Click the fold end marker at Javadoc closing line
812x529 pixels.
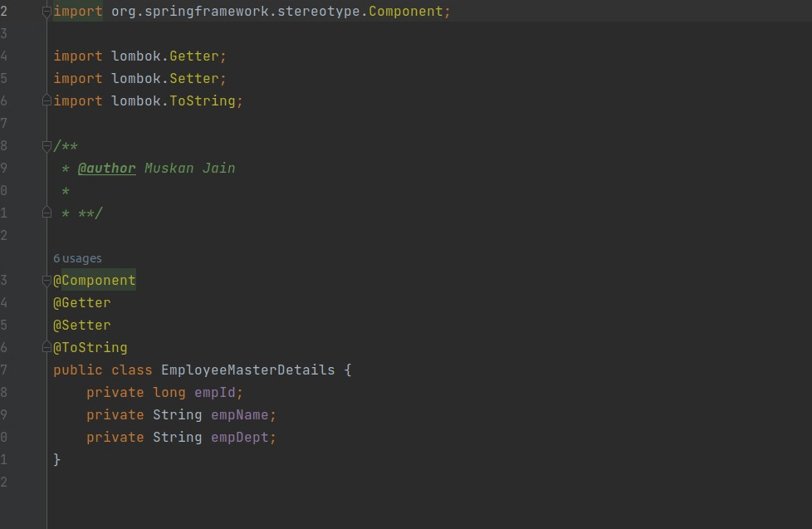click(x=46, y=213)
